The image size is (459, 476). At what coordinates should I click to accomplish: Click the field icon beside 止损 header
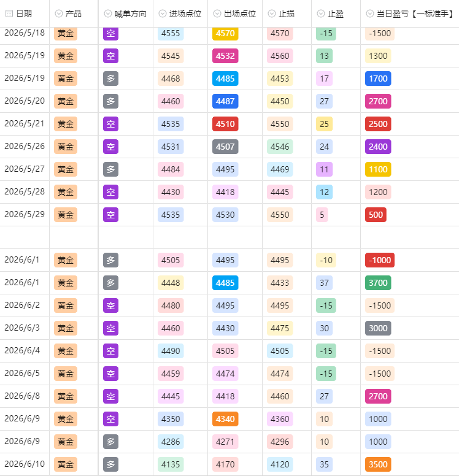click(x=272, y=13)
